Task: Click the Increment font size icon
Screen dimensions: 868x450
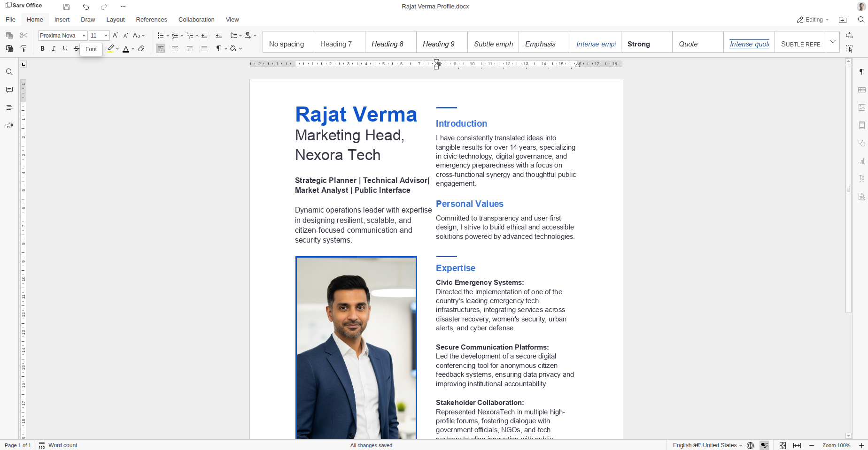Action: [115, 35]
